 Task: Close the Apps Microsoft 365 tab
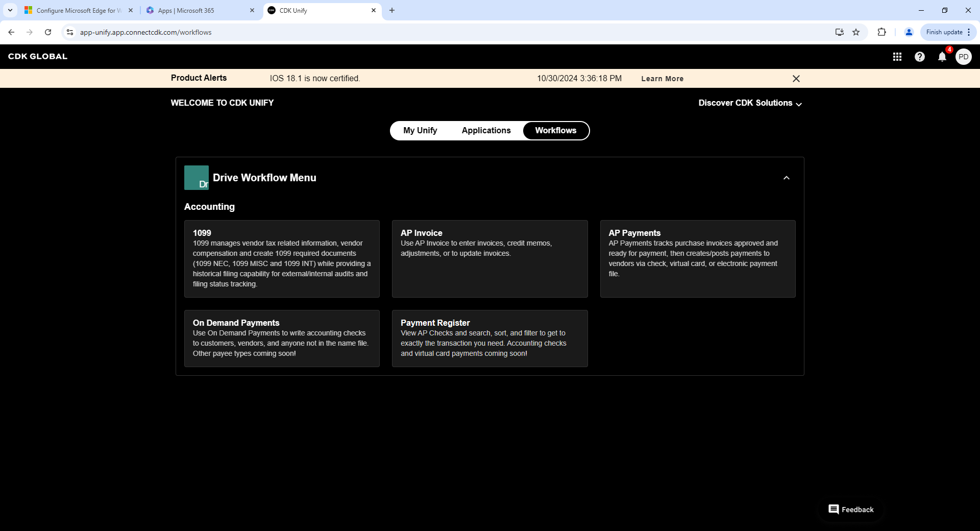coord(252,10)
